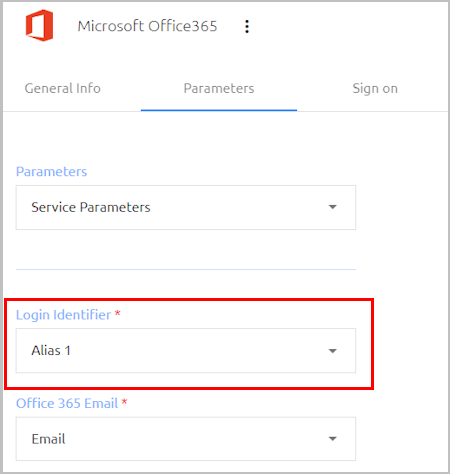Image resolution: width=450 pixels, height=474 pixels.
Task: Click the red asterisk beside Office 365 Email
Action: pyautogui.click(x=124, y=402)
